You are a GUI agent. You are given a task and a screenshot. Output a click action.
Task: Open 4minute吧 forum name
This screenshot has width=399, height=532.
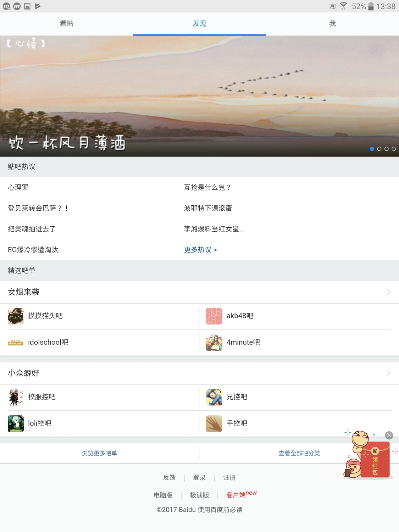point(243,342)
